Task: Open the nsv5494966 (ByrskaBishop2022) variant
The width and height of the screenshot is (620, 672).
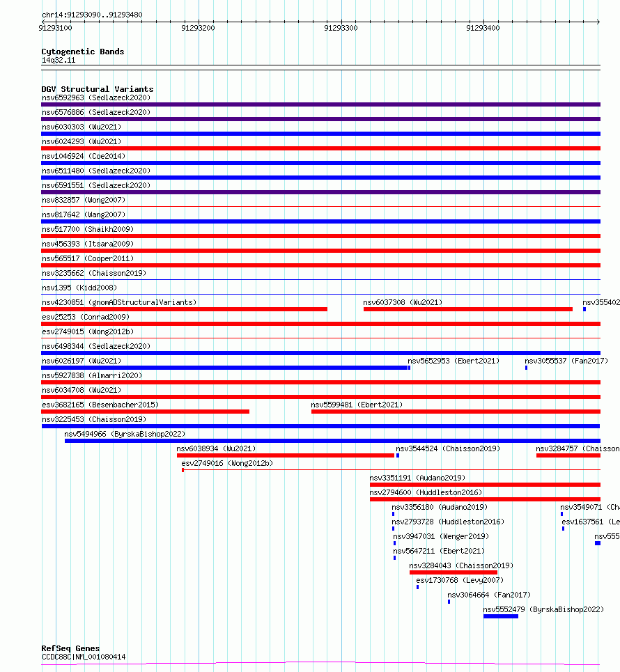Action: (x=125, y=434)
